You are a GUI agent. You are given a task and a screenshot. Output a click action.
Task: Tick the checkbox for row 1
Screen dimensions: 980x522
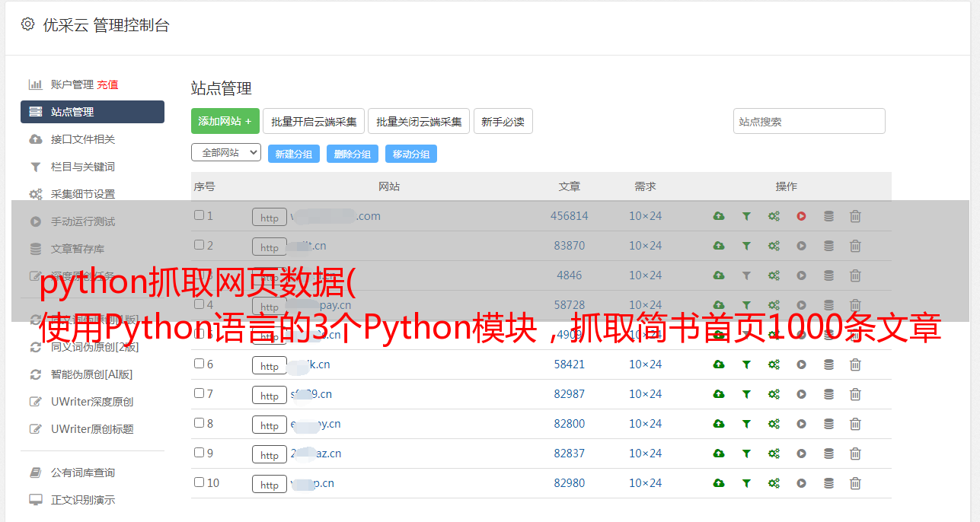[x=199, y=215]
